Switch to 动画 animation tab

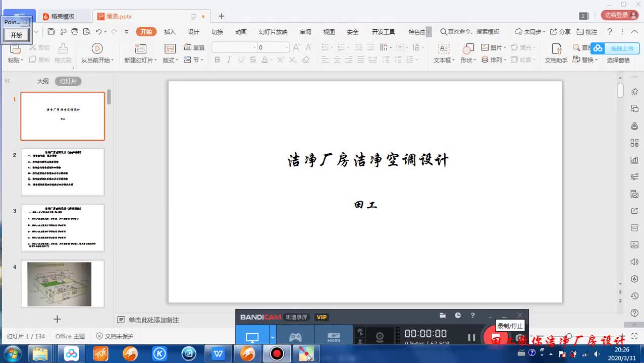pos(241,32)
